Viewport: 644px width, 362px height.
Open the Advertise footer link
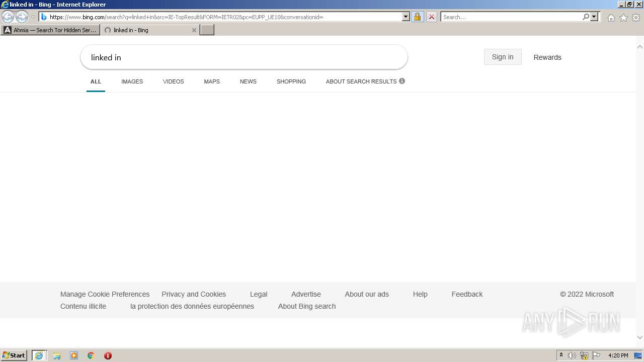(x=306, y=294)
